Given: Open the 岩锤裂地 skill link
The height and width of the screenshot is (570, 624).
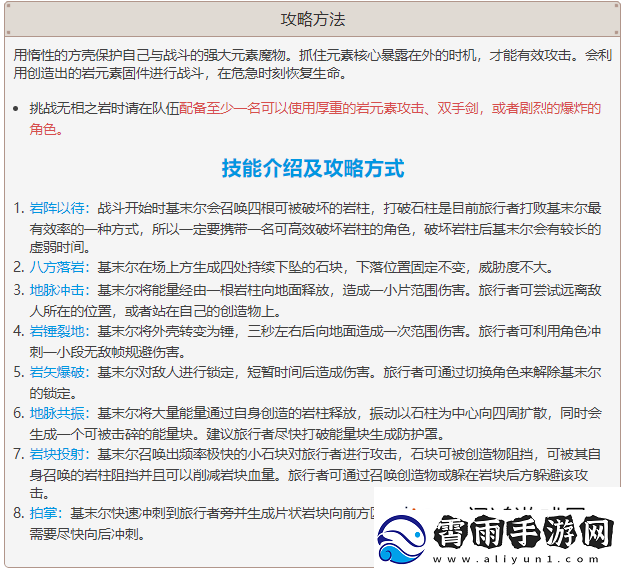Looking at the screenshot, I should (57, 331).
